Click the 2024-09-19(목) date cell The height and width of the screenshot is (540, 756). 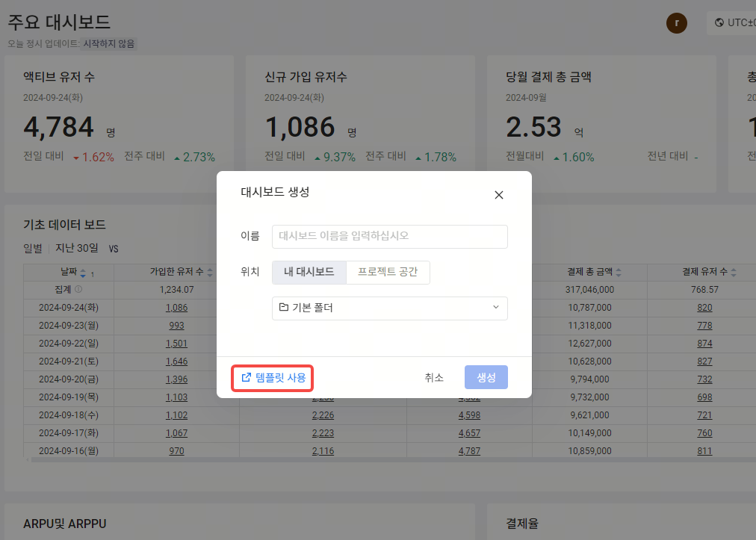(x=69, y=397)
